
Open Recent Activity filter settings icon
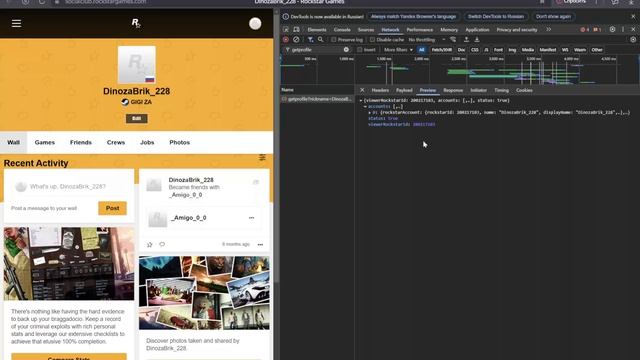point(262,158)
